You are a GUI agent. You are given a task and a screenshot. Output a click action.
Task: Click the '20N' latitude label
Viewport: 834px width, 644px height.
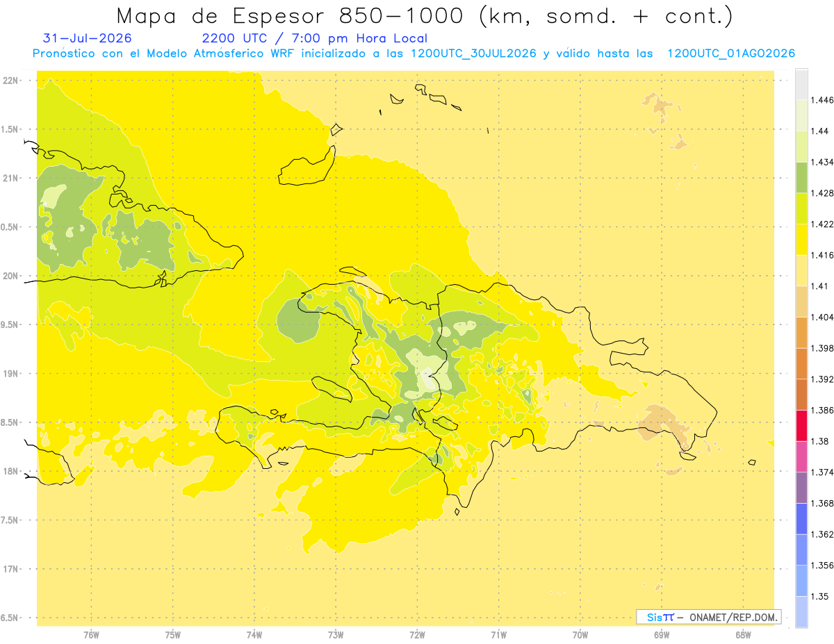(12, 276)
